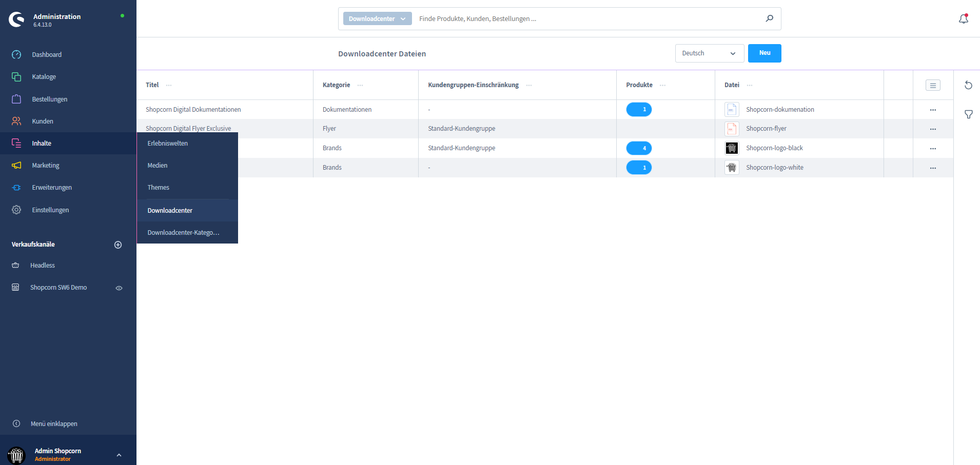Open Einstellungen gear entry
The height and width of the screenshot is (465, 980).
[50, 210]
